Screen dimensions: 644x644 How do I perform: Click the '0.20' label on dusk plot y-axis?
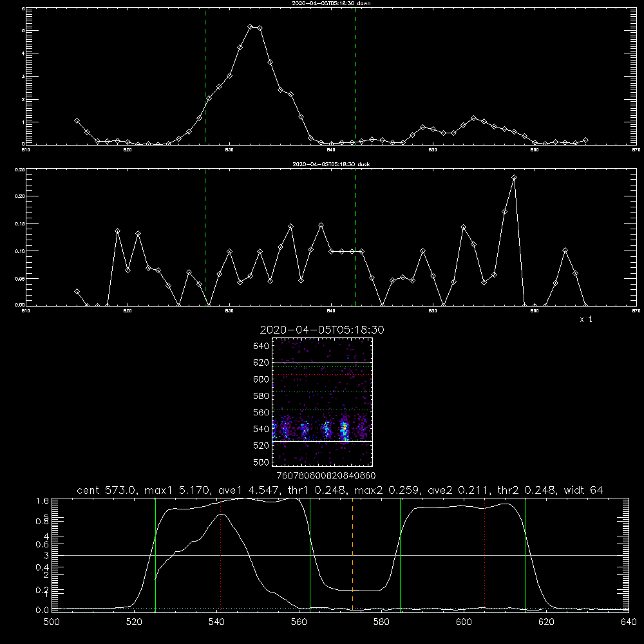[x=20, y=196]
